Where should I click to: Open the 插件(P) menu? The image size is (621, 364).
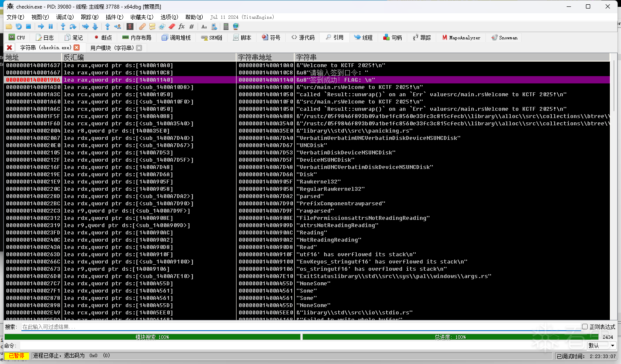(115, 17)
